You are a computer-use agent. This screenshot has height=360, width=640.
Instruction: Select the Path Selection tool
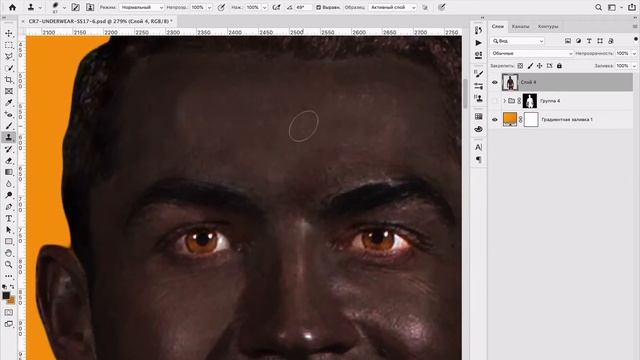[9, 230]
